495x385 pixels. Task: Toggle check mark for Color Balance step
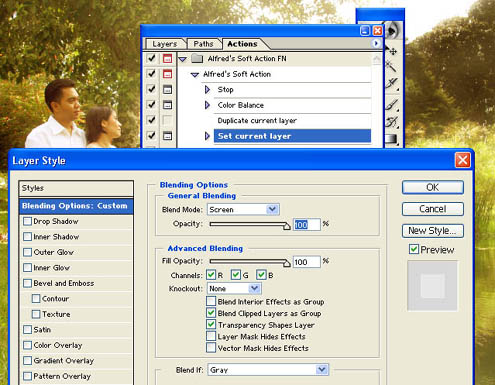pyautogui.click(x=152, y=105)
